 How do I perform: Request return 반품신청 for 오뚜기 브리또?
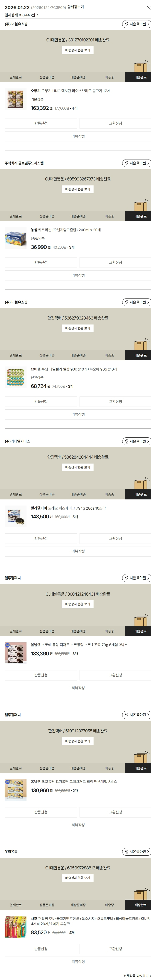41,123
